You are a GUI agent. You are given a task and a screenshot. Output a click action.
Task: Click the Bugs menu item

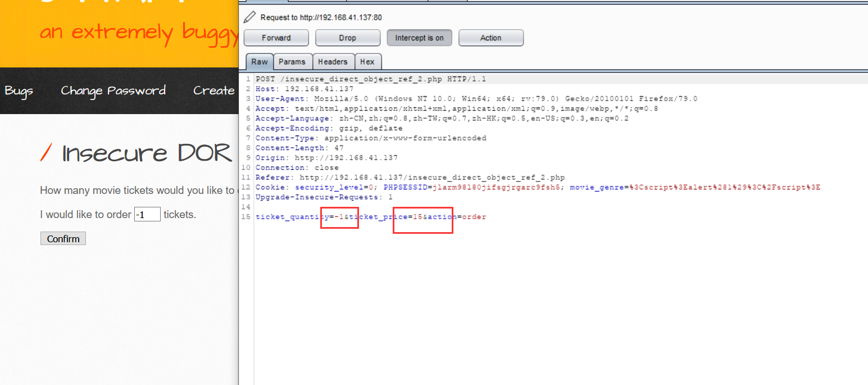(x=19, y=90)
